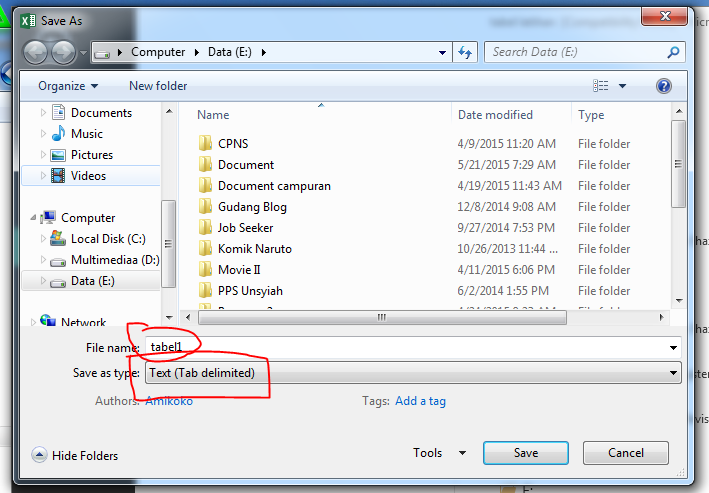
Task: Click the Search Data (E:) field
Action: click(585, 52)
